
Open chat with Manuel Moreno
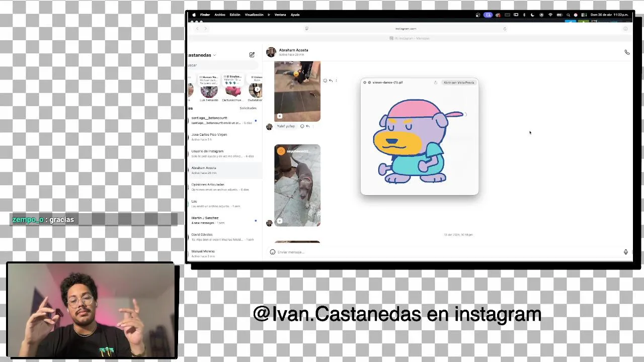(x=224, y=253)
